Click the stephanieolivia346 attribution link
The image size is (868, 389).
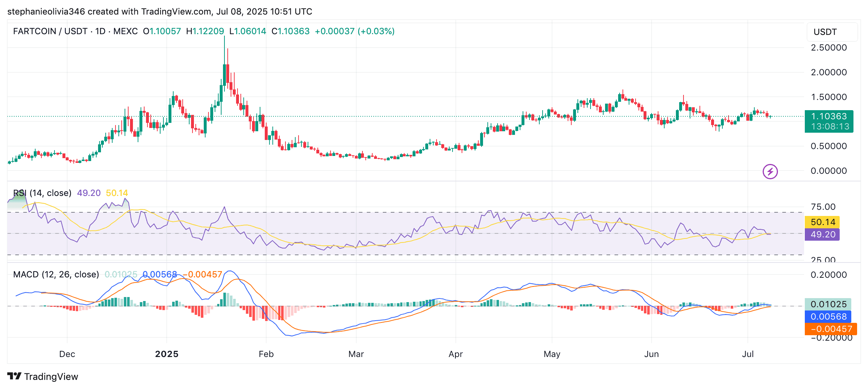pyautogui.click(x=46, y=11)
